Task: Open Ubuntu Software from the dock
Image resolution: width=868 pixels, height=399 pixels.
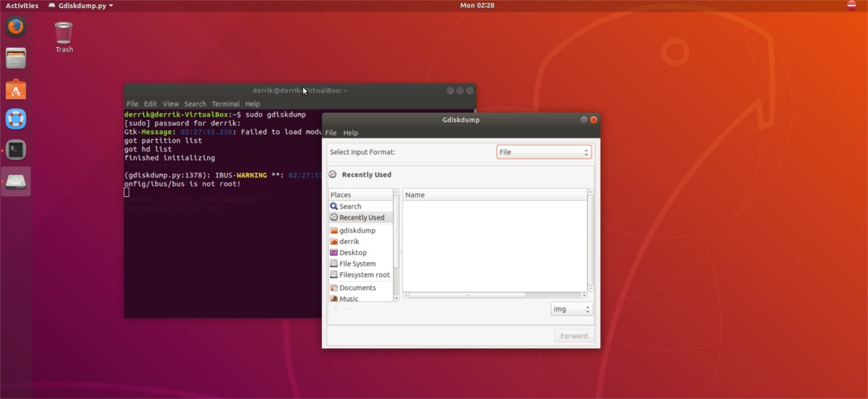Action: 16,89
